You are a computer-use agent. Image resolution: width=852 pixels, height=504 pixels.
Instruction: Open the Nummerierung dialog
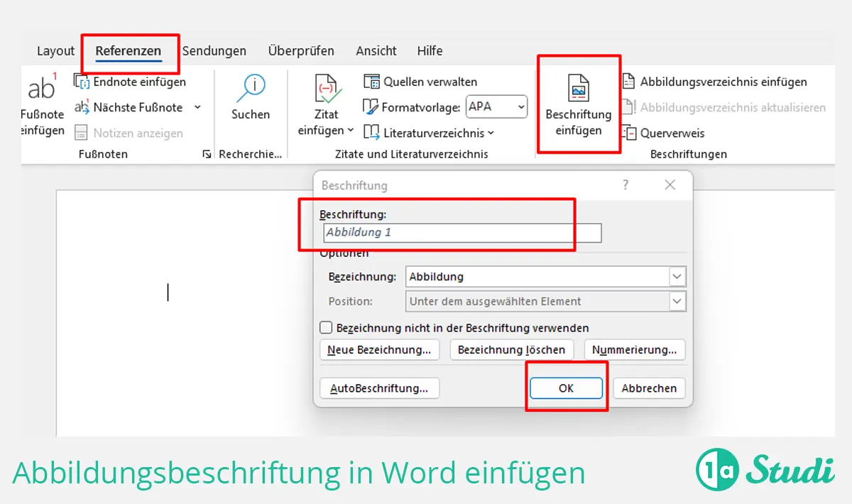coord(634,349)
